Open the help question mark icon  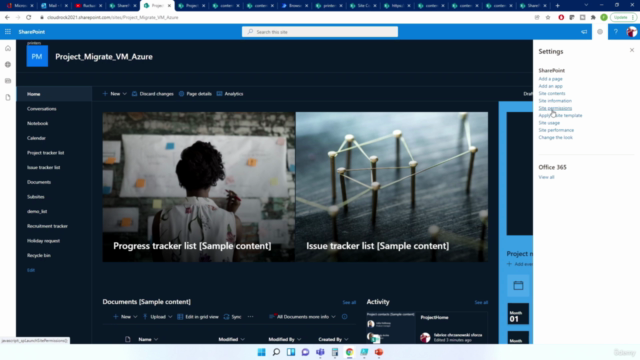[616, 32]
